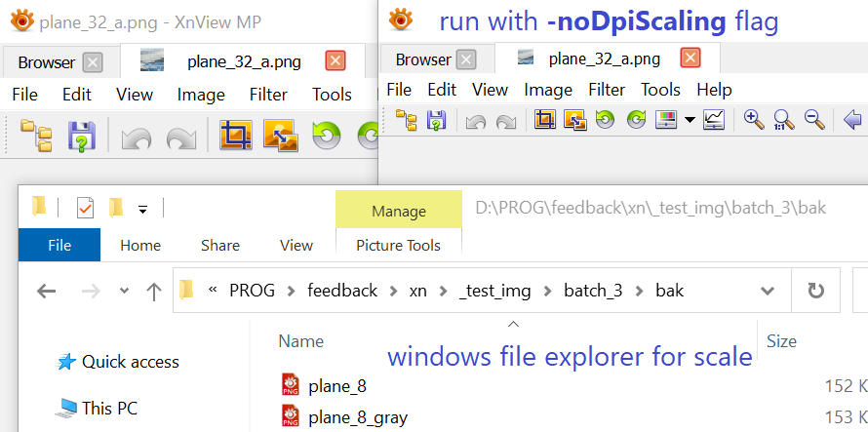Click Explorer Up arrow button

(x=153, y=292)
